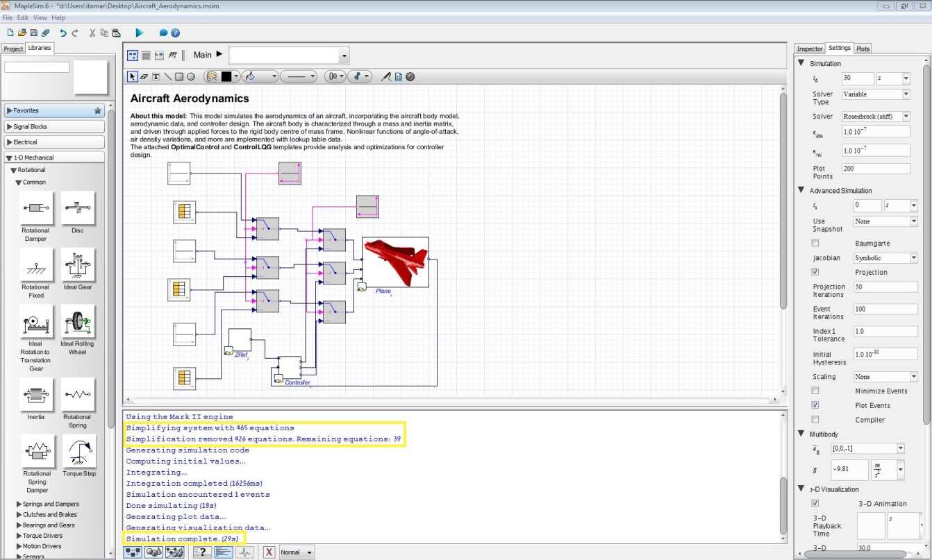Click the Paste clipboard icon

click(x=116, y=33)
